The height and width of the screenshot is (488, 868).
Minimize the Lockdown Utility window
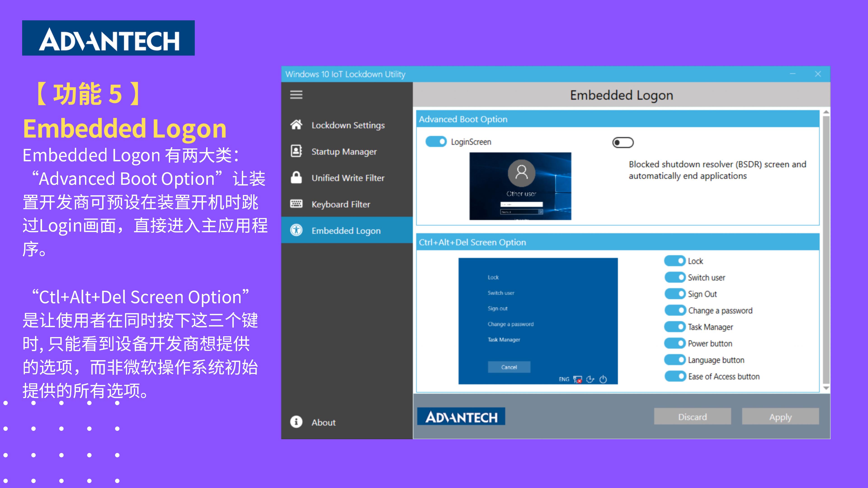tap(793, 74)
